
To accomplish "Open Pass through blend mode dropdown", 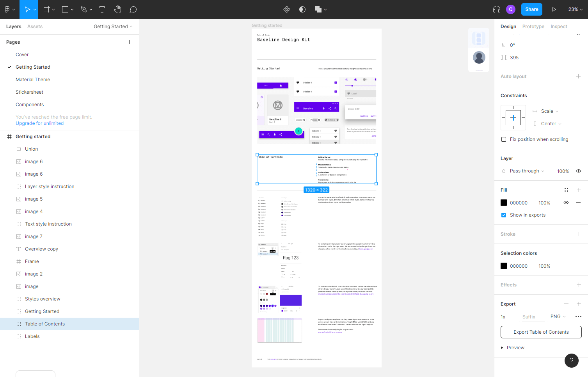I will (527, 171).
